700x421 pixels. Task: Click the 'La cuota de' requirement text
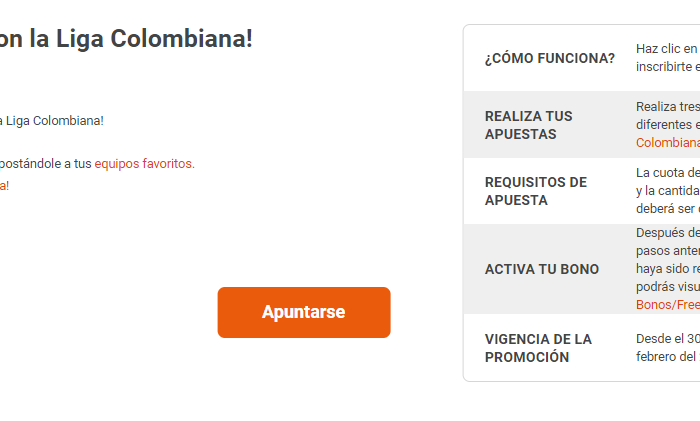point(667,173)
